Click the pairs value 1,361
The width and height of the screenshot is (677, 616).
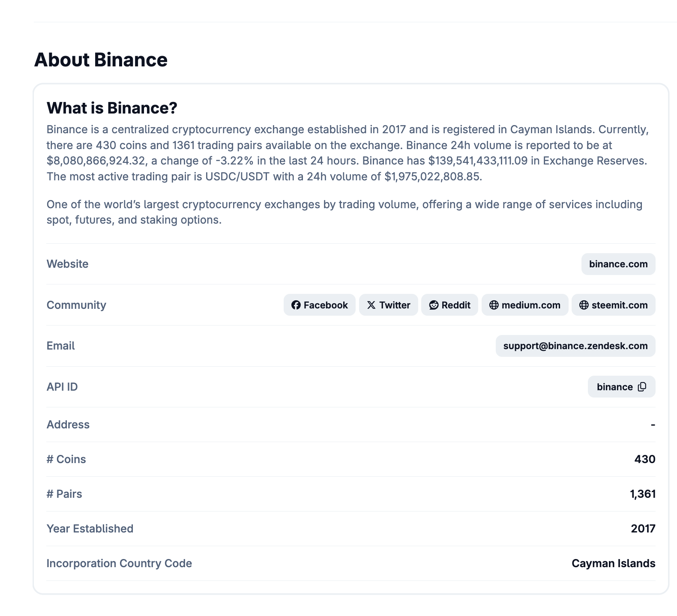(x=643, y=494)
